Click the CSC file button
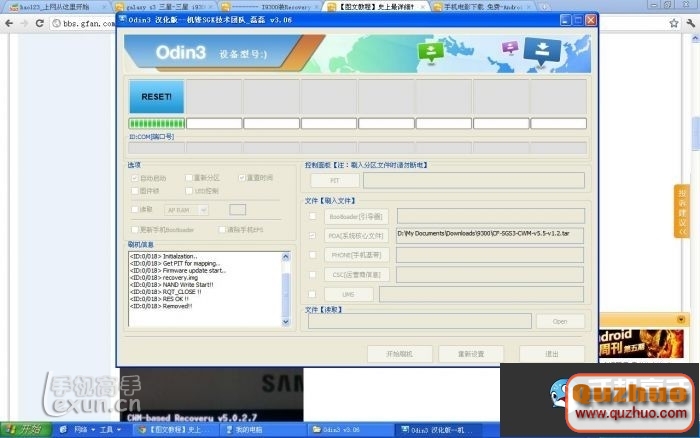 pos(356,275)
